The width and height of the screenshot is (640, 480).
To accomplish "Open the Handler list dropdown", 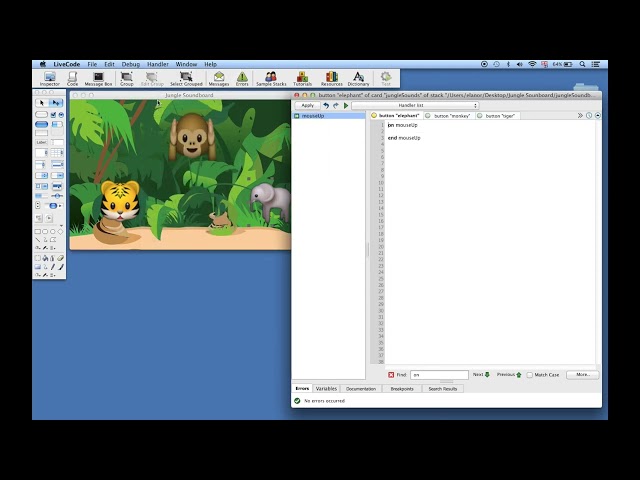I will (x=415, y=105).
